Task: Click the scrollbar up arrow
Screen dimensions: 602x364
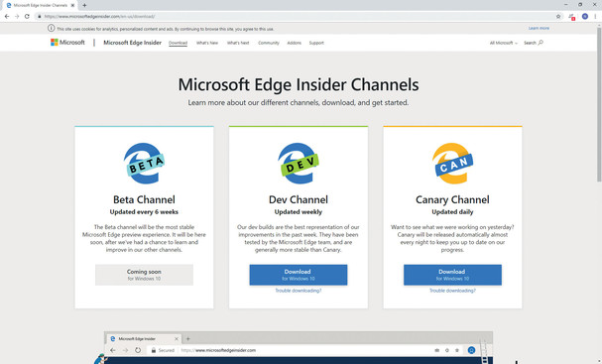Action: (599, 25)
